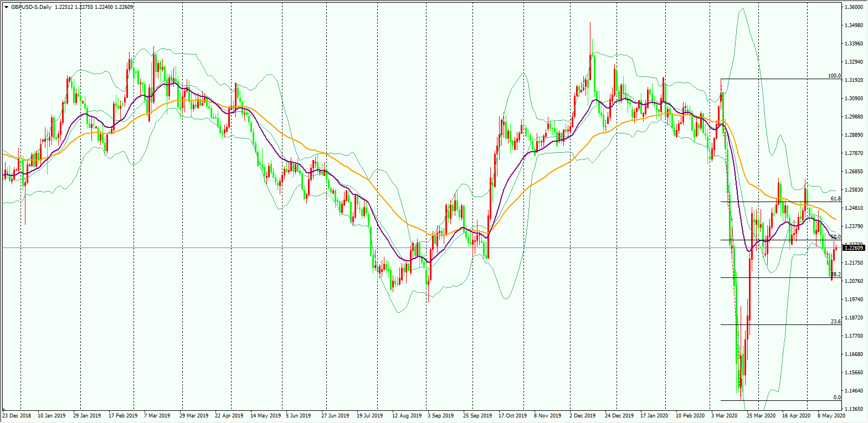Click the 1.16680 price axis label
Viewport: 868px width, 423px height.
coord(854,354)
